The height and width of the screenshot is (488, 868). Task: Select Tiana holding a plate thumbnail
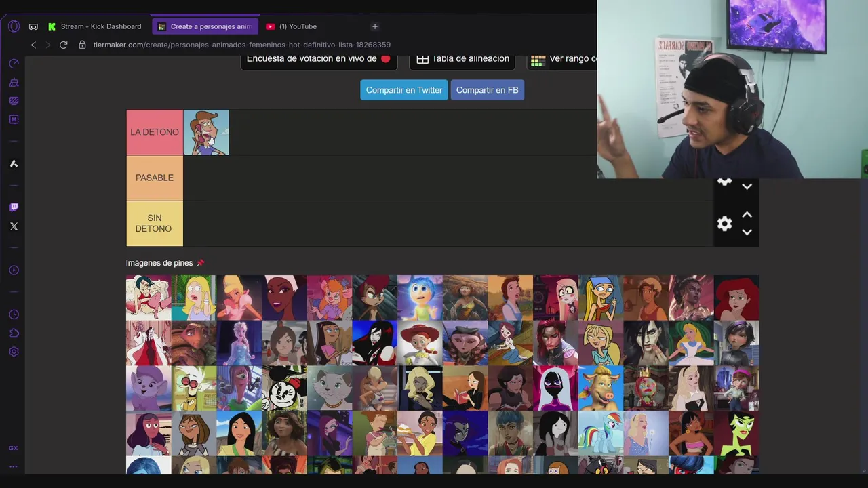pos(420,434)
